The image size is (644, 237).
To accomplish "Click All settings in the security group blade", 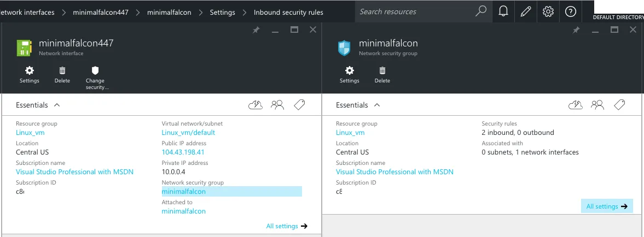I will pos(607,206).
